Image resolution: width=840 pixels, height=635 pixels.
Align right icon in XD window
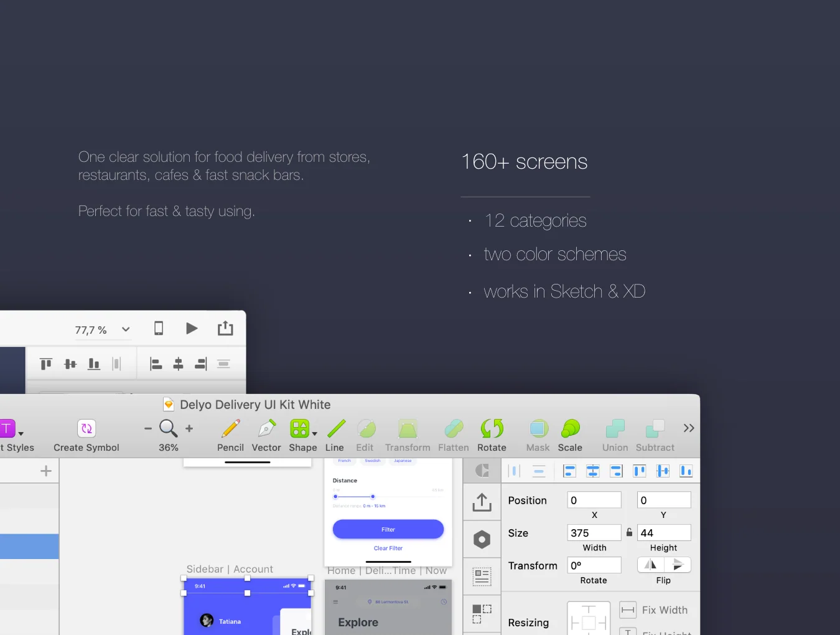[200, 364]
